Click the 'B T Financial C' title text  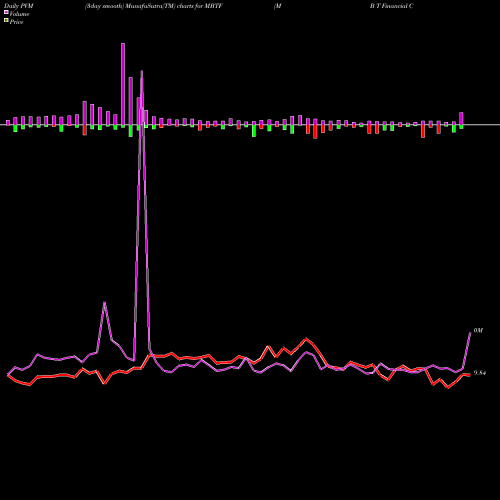[x=392, y=6]
